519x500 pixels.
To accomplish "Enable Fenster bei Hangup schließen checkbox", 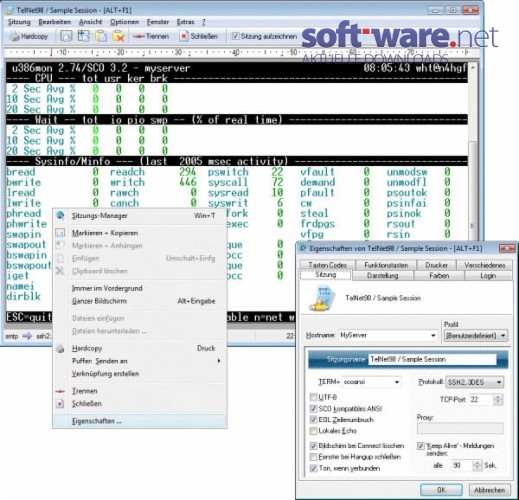I will (x=313, y=457).
